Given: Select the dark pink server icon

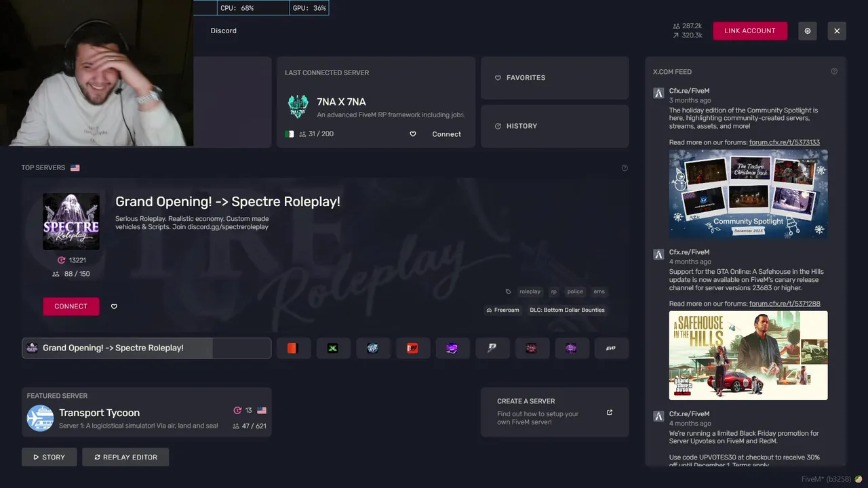Looking at the screenshot, I should tap(532, 348).
